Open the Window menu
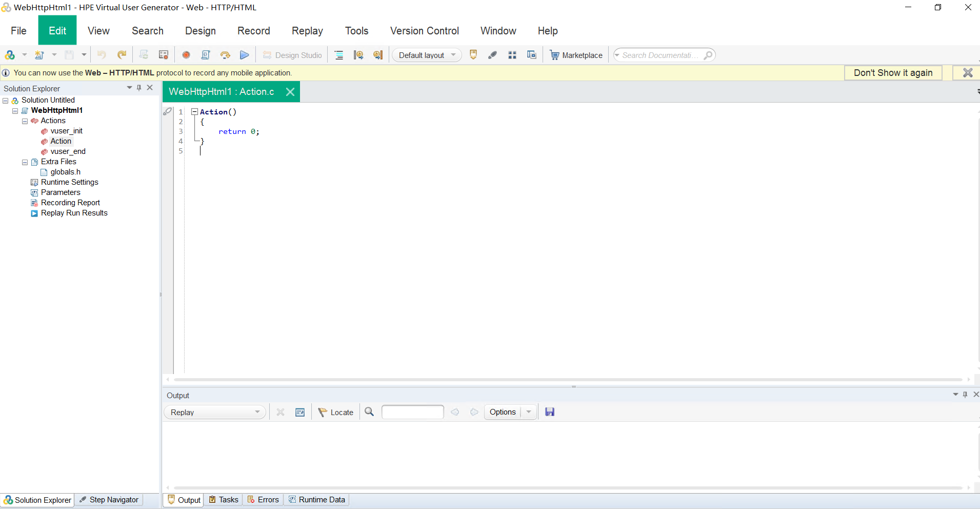The height and width of the screenshot is (509, 980). coord(498,31)
